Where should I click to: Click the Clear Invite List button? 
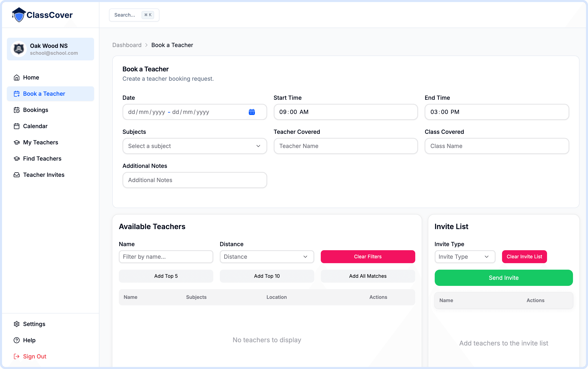point(524,257)
